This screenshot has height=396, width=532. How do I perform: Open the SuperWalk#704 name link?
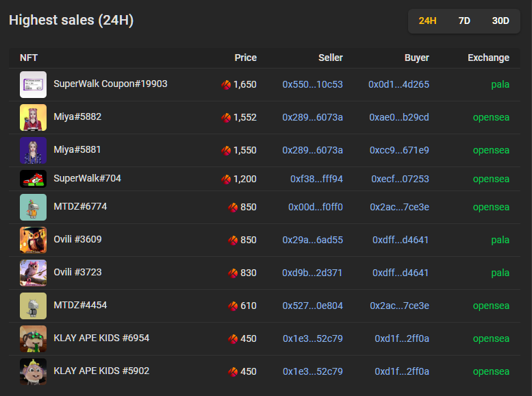(x=87, y=178)
